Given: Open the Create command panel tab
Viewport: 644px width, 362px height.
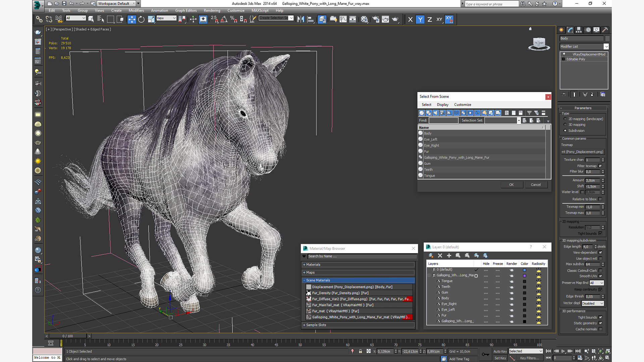Looking at the screenshot, I should coord(561,30).
